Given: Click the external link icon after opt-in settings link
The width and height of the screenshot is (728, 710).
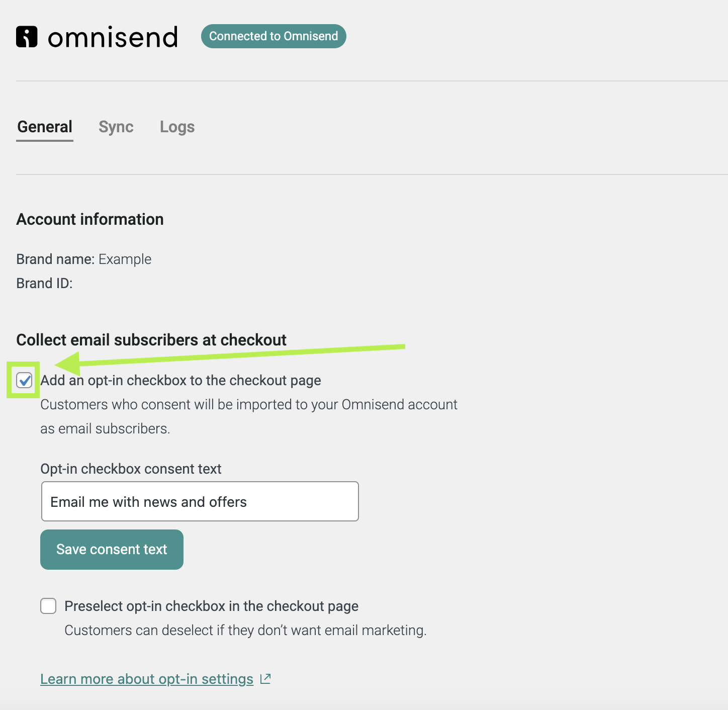Looking at the screenshot, I should pyautogui.click(x=265, y=678).
